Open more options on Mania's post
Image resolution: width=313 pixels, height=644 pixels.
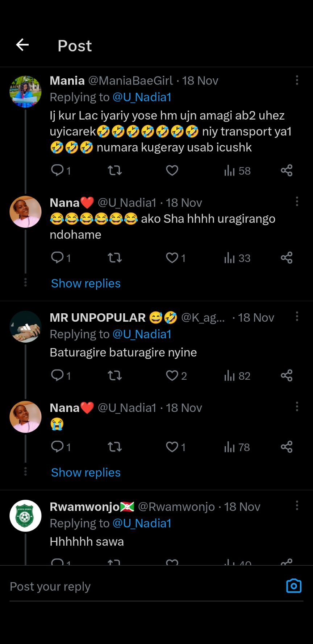click(297, 80)
